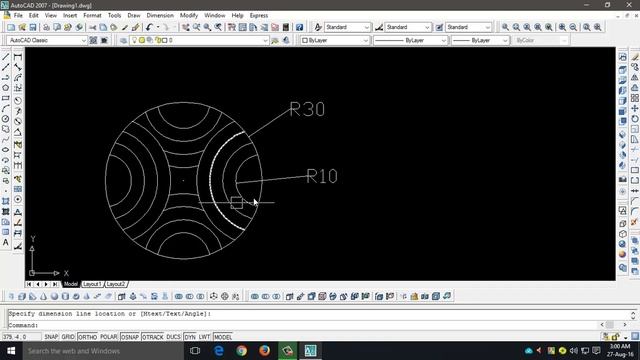This screenshot has width=640, height=360.
Task: Expand the Undo history arrow
Action: click(158, 27)
